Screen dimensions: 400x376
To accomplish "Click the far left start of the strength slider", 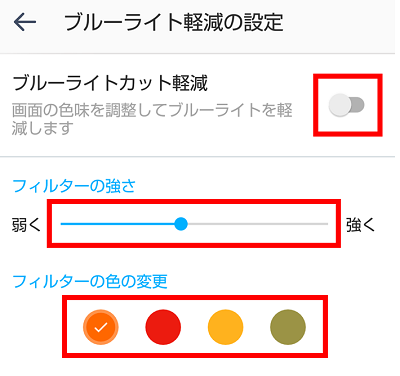I will [x=62, y=224].
